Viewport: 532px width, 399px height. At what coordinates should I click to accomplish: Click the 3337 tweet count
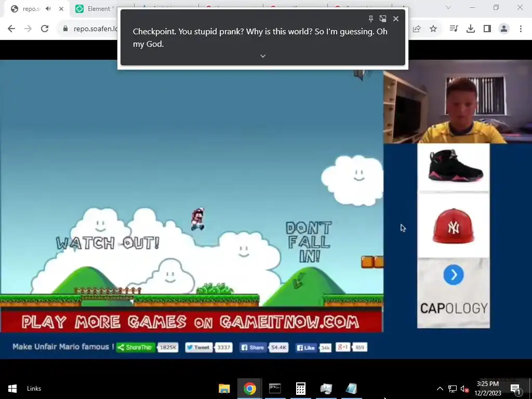223,348
